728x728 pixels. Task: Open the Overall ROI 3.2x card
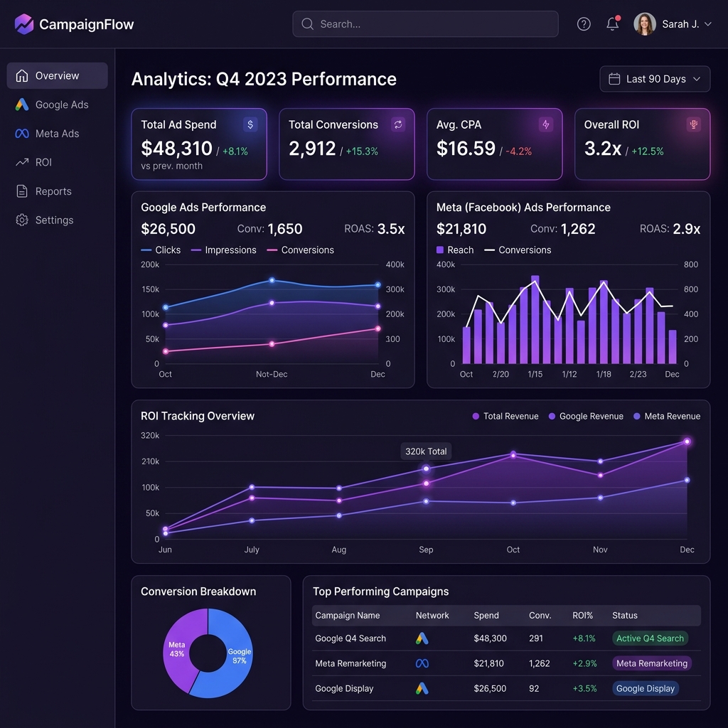click(642, 144)
